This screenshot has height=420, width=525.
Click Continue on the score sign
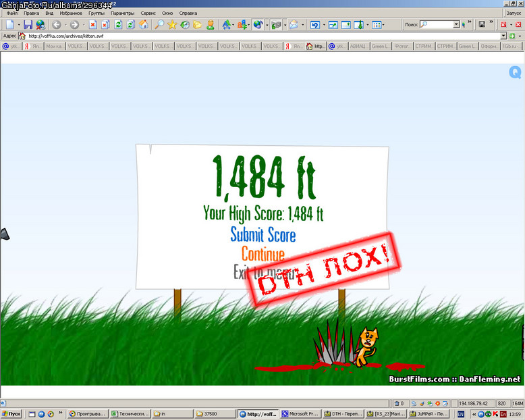[263, 254]
